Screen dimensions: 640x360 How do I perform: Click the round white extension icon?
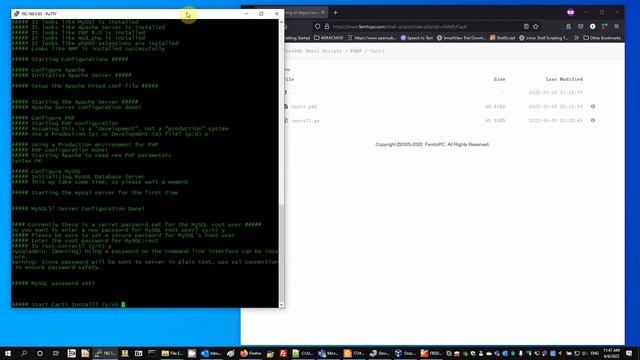(x=592, y=27)
